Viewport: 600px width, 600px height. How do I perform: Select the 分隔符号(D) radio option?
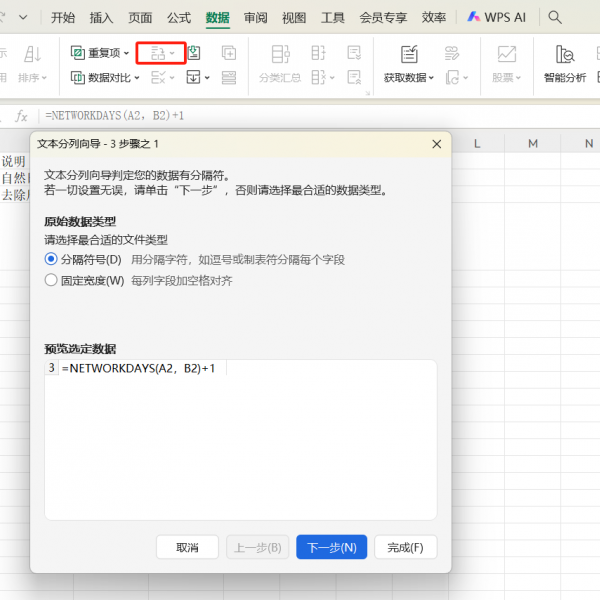tap(51, 259)
